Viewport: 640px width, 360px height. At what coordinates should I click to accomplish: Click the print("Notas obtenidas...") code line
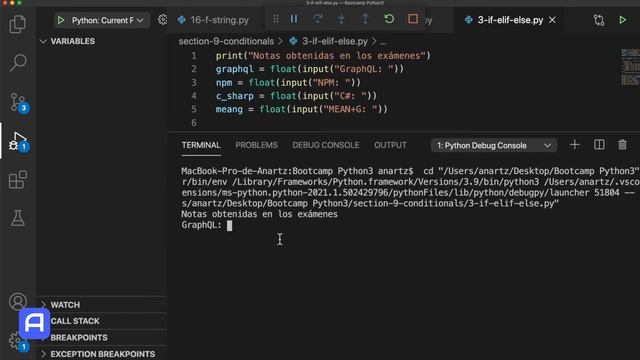coord(323,56)
